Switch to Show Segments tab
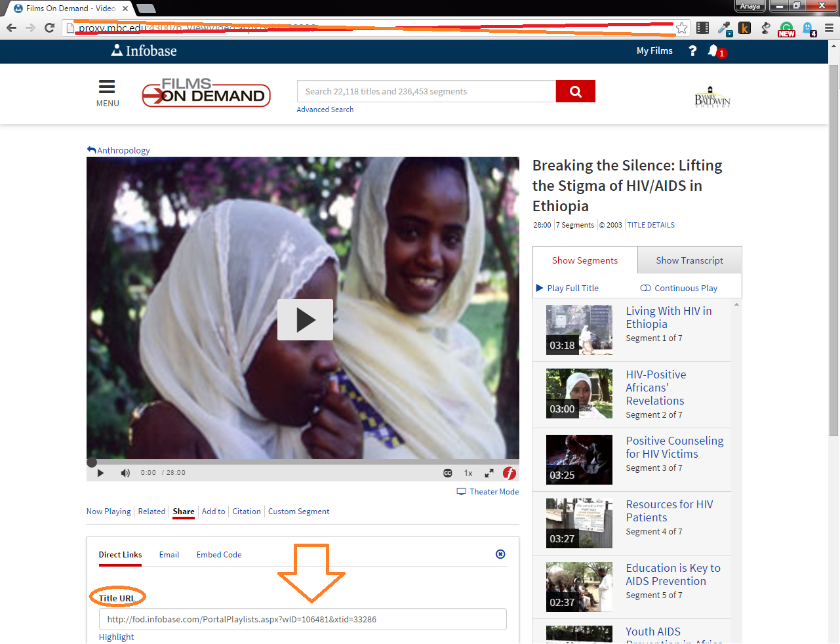This screenshot has height=644, width=840. (x=585, y=260)
